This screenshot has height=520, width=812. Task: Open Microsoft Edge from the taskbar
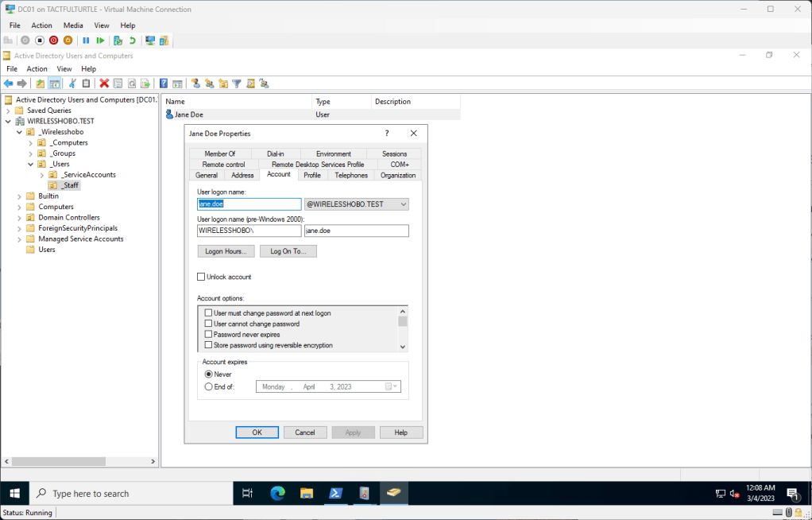277,493
